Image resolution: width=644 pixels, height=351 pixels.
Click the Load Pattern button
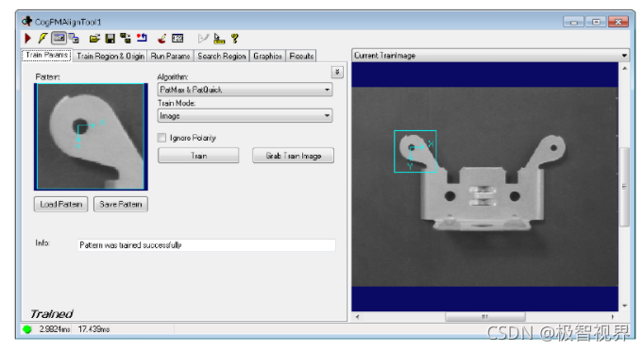pos(60,204)
